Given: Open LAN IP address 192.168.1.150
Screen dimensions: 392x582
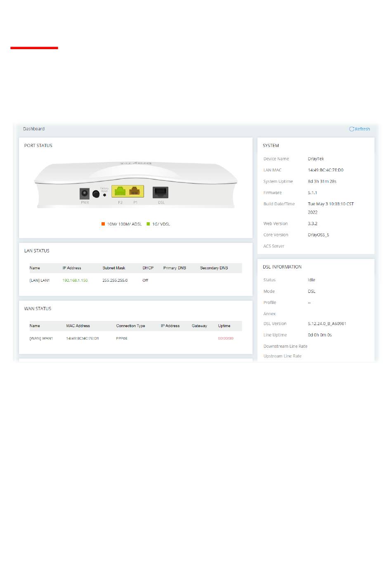Looking at the screenshot, I should click(75, 280).
